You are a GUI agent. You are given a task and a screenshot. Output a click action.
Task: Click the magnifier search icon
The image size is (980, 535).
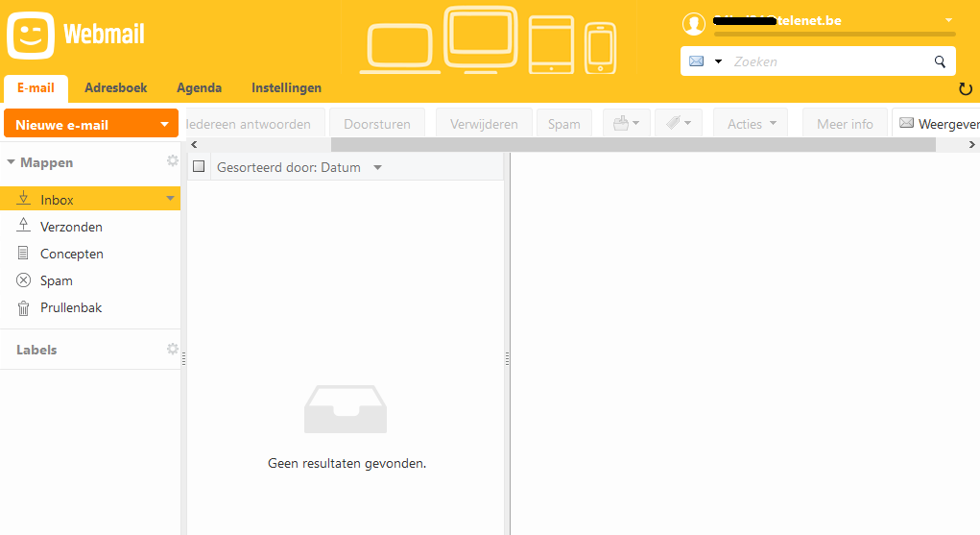point(940,61)
